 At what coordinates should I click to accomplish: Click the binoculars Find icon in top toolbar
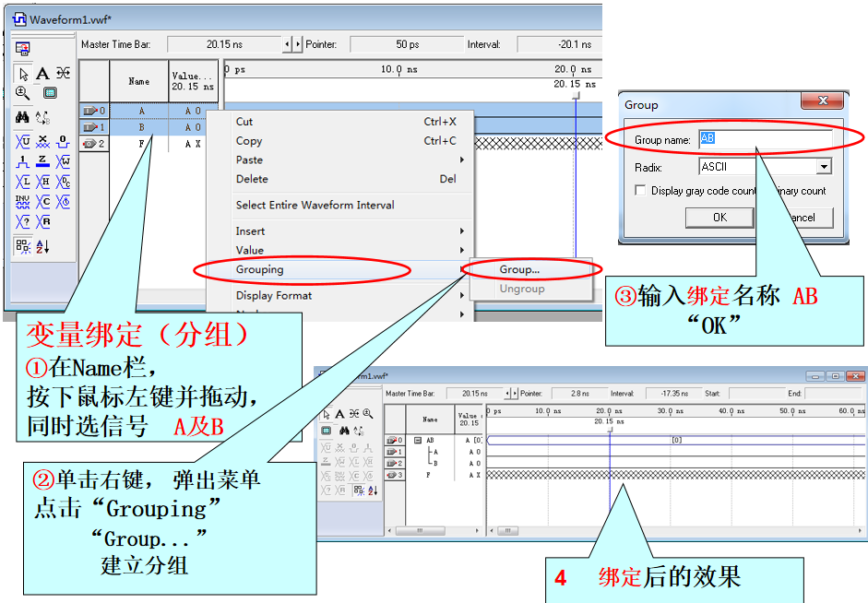coord(23,117)
